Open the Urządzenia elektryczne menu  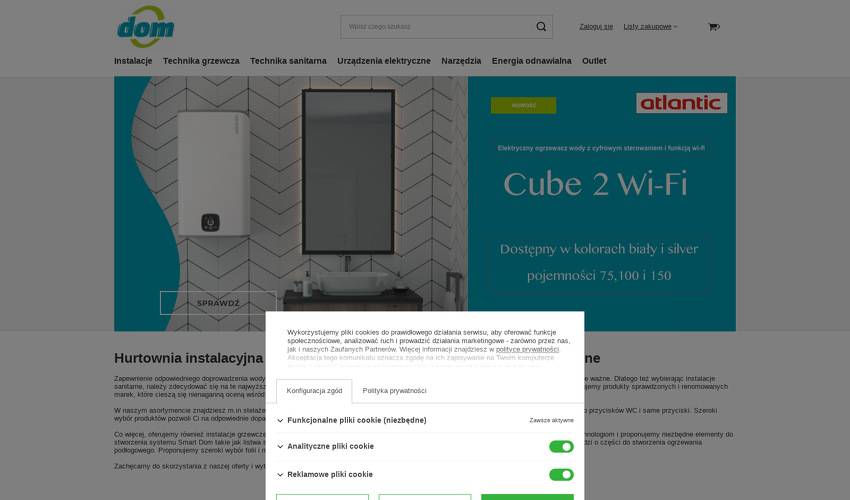[x=384, y=61]
